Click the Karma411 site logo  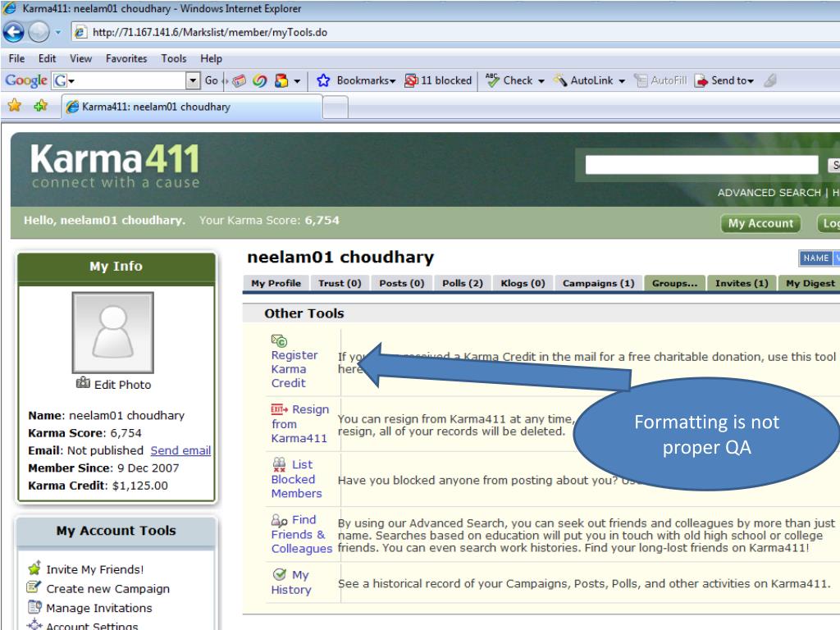[x=115, y=166]
